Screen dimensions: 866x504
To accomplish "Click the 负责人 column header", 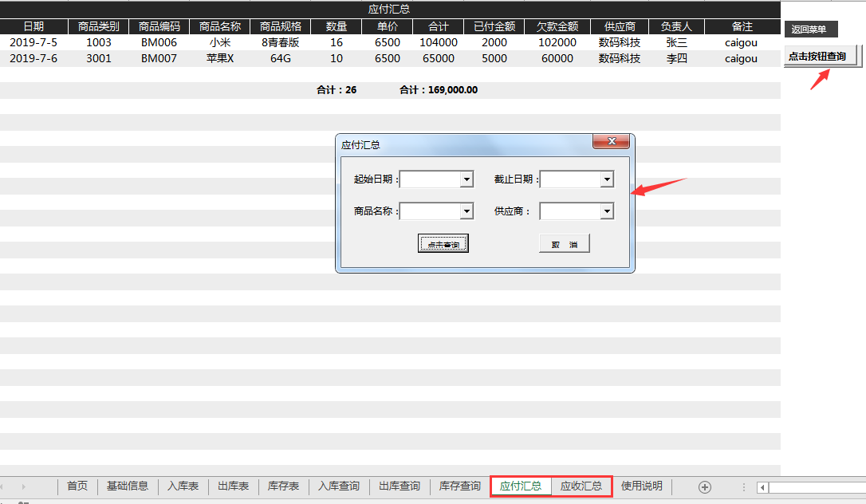I will click(676, 26).
